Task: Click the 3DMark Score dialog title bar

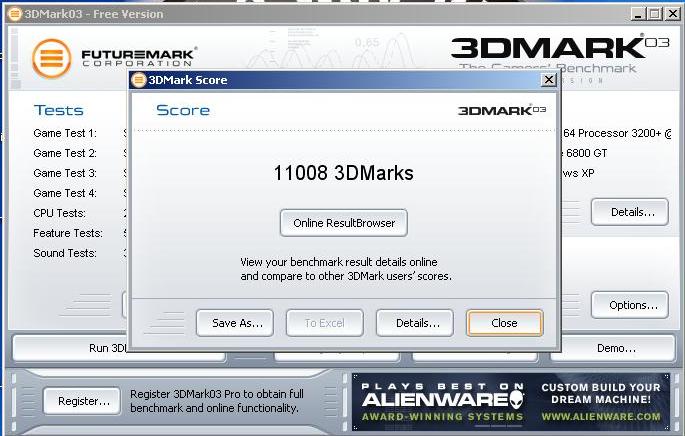Action: coord(343,80)
